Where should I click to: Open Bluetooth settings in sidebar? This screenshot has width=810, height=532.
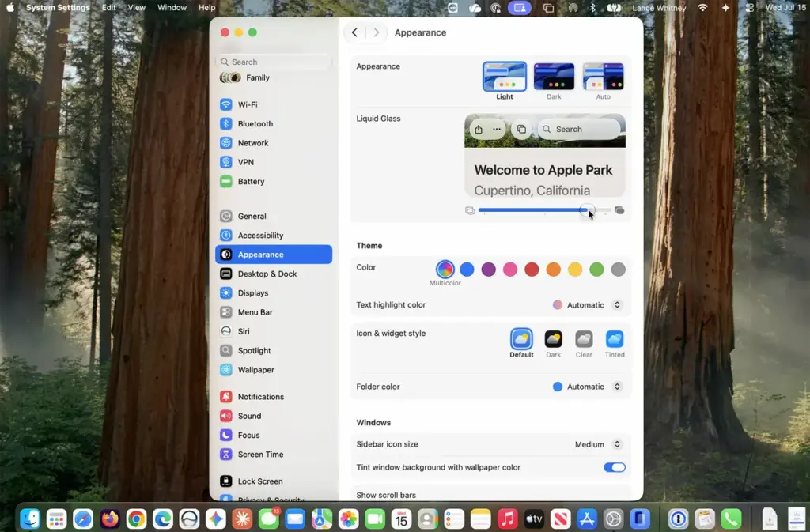coord(274,124)
